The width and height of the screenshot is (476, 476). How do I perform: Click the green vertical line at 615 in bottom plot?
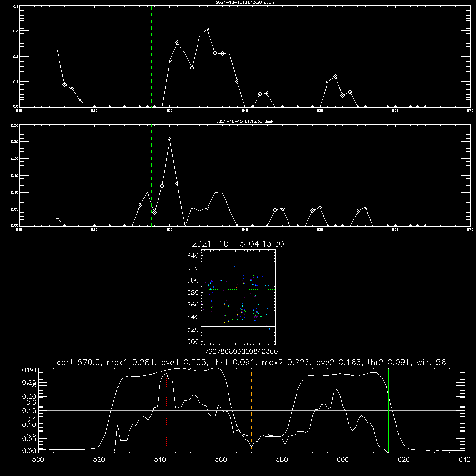(388, 410)
